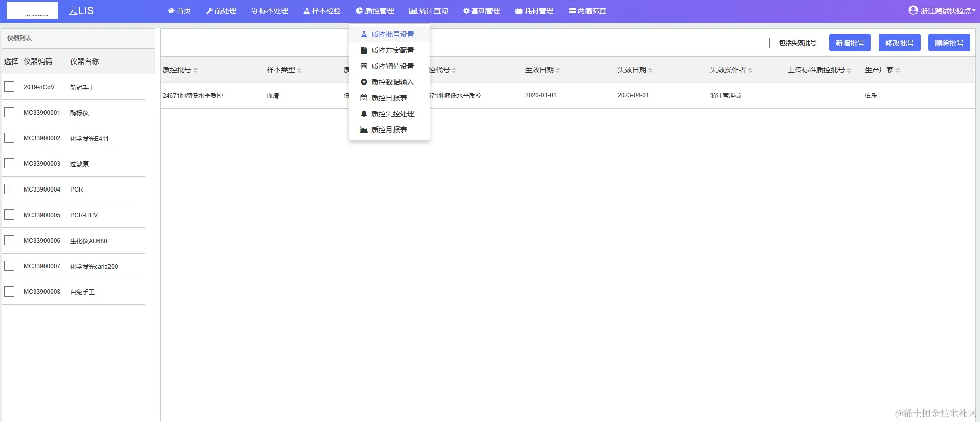
Task: Open 质控批号设置 from the menu
Action: 389,34
